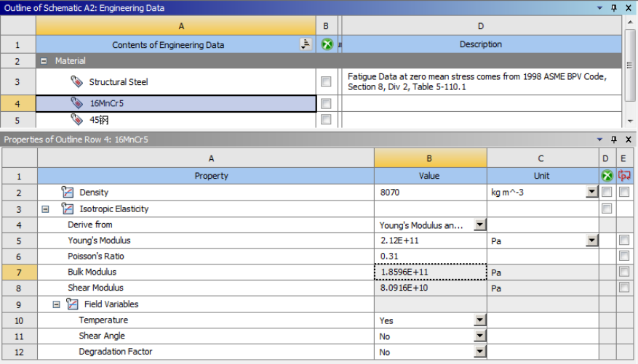
Task: Toggle Young's Modulus parameter checkbox
Action: pos(623,240)
